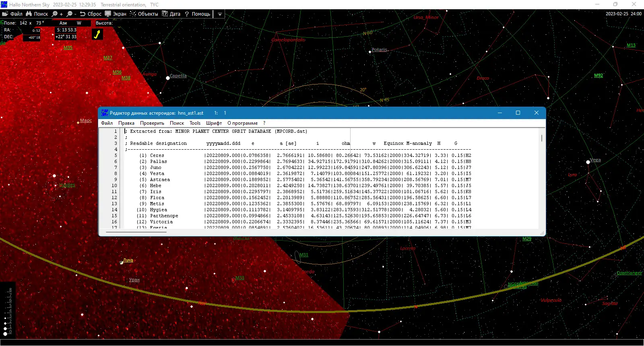
Task: Click the Astraea row in the asteroid list
Action: pyautogui.click(x=298, y=179)
